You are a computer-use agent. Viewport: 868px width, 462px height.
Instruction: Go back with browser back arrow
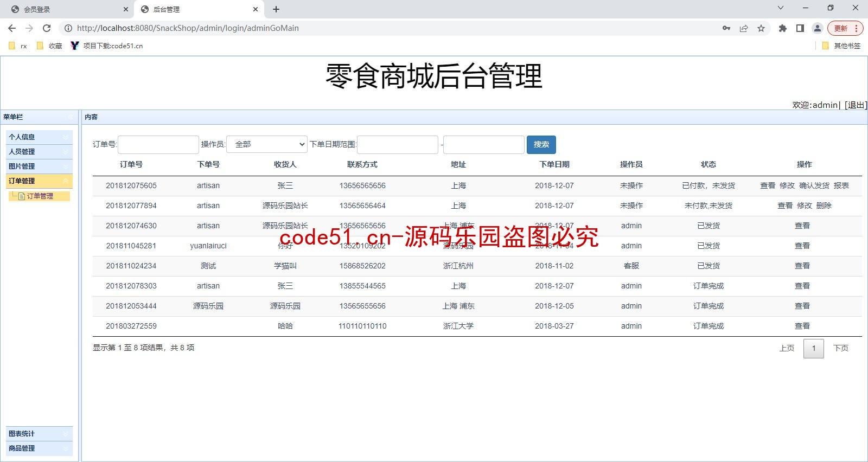pyautogui.click(x=12, y=28)
